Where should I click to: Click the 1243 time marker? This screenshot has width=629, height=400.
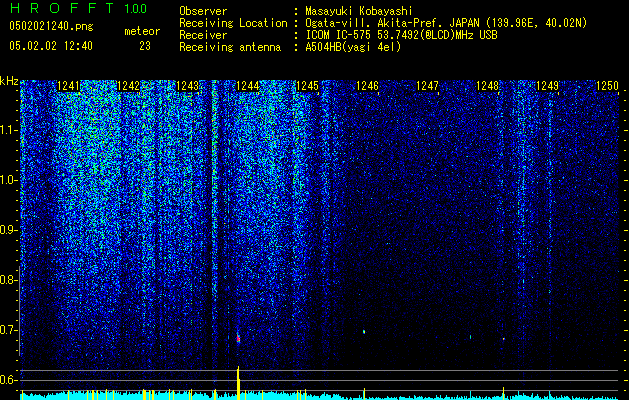point(188,86)
